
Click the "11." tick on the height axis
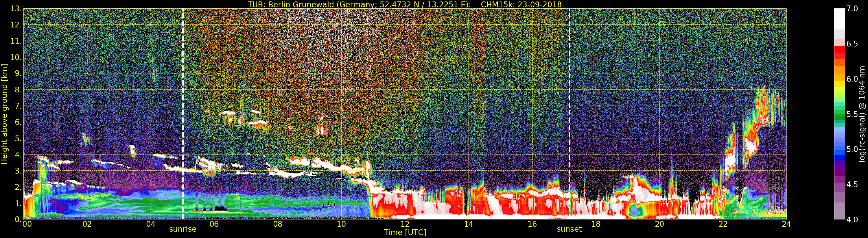[x=16, y=41]
